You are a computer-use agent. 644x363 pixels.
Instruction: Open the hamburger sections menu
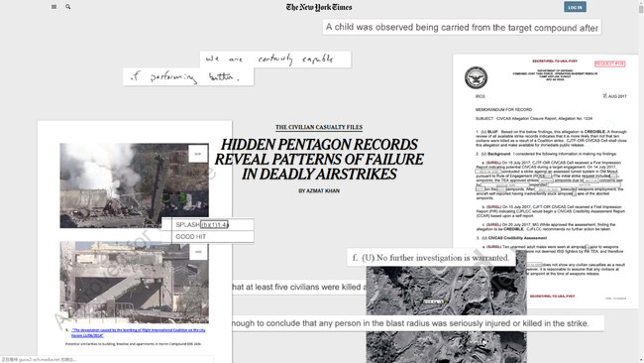[x=54, y=7]
